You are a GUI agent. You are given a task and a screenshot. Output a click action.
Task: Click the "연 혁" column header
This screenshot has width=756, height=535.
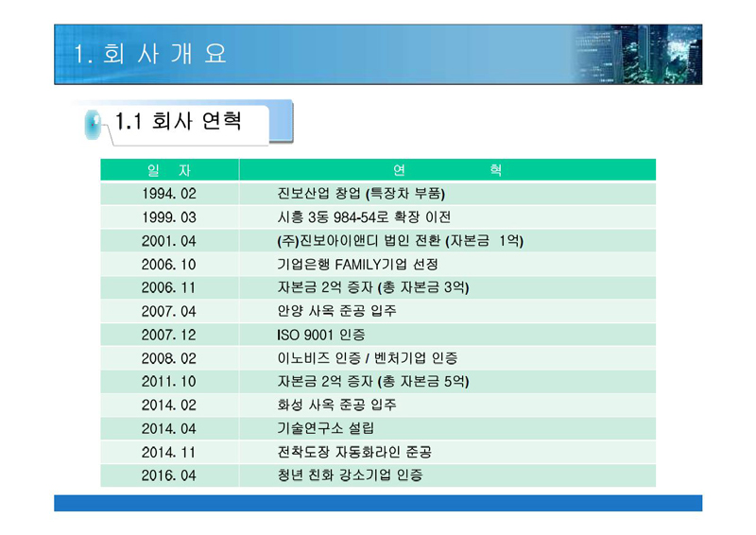[447, 170]
